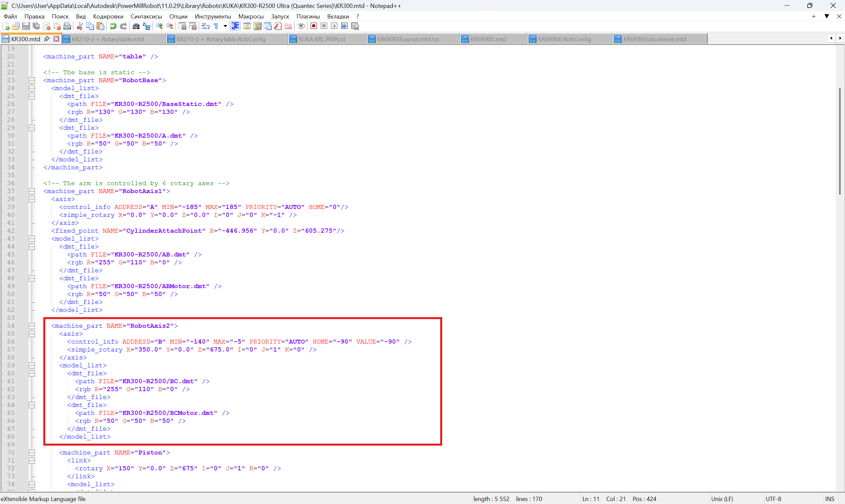Screen dimensions: 845x504
Task: Toggle show all characters pilcrow button
Action: point(216,26)
